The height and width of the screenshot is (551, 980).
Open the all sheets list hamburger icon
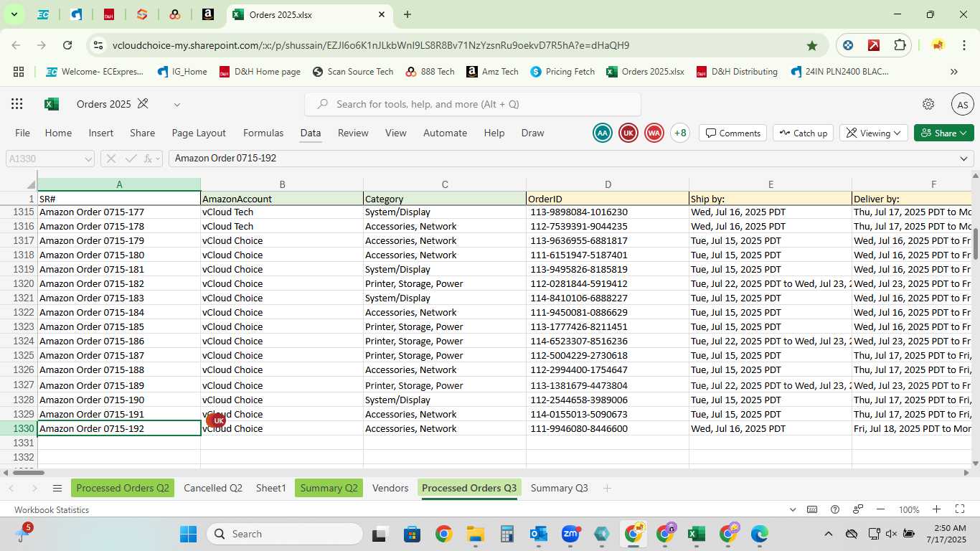[x=57, y=489]
